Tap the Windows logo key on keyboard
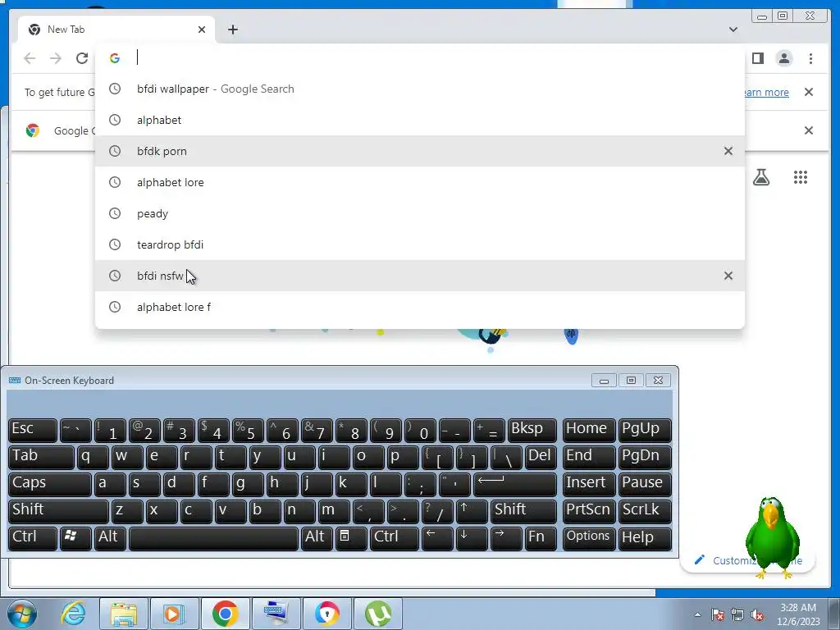840x630 pixels. click(75, 538)
